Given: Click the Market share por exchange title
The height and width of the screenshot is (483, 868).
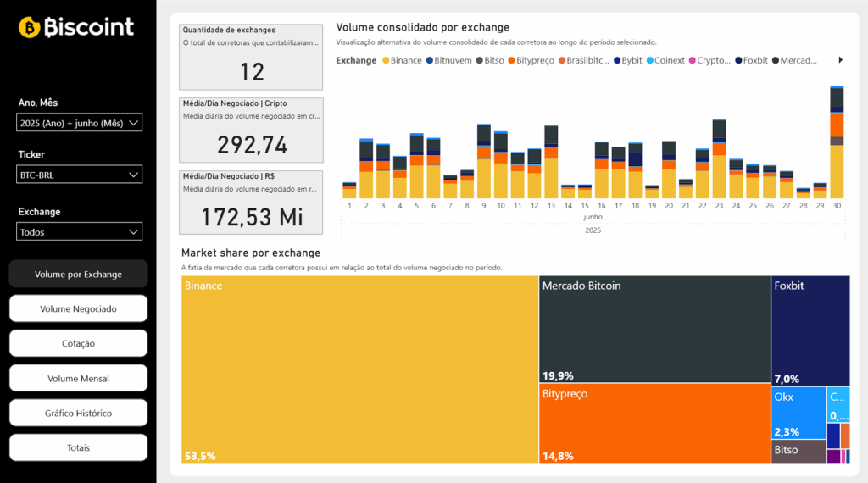Looking at the screenshot, I should click(251, 253).
